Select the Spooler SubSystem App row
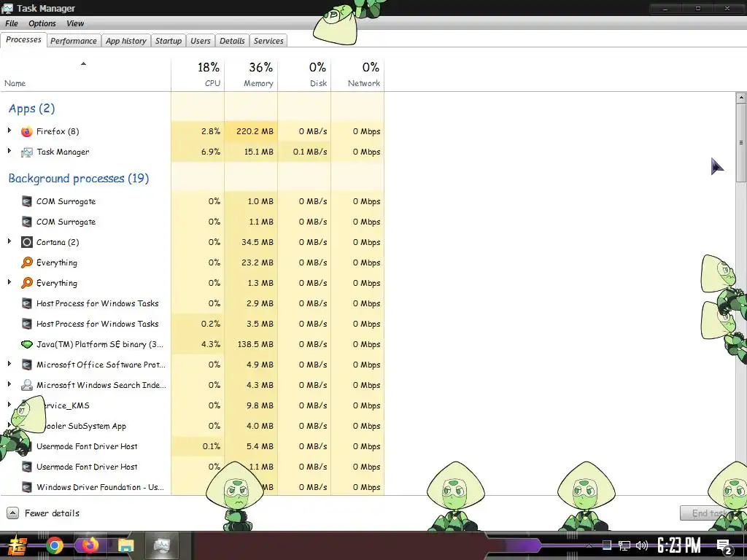Screen dimensions: 747x560 (x=192, y=426)
